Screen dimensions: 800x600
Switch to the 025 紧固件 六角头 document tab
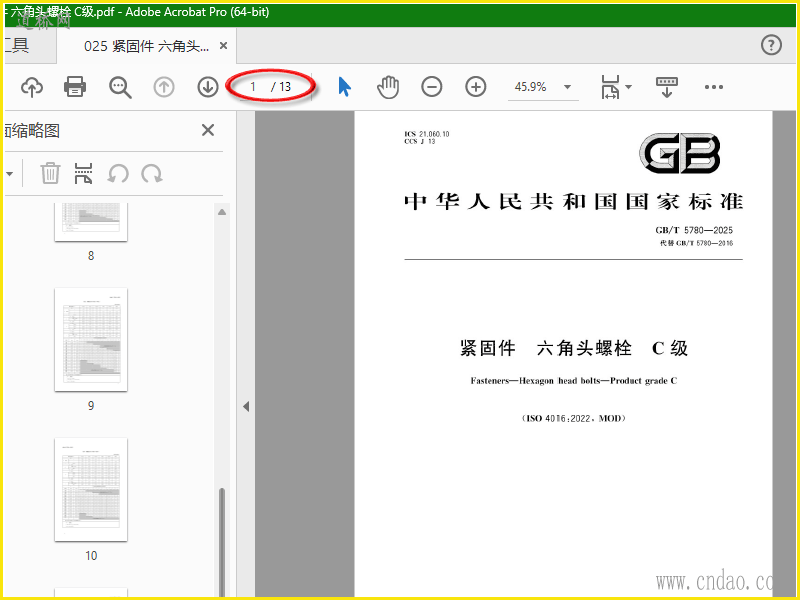tap(146, 46)
